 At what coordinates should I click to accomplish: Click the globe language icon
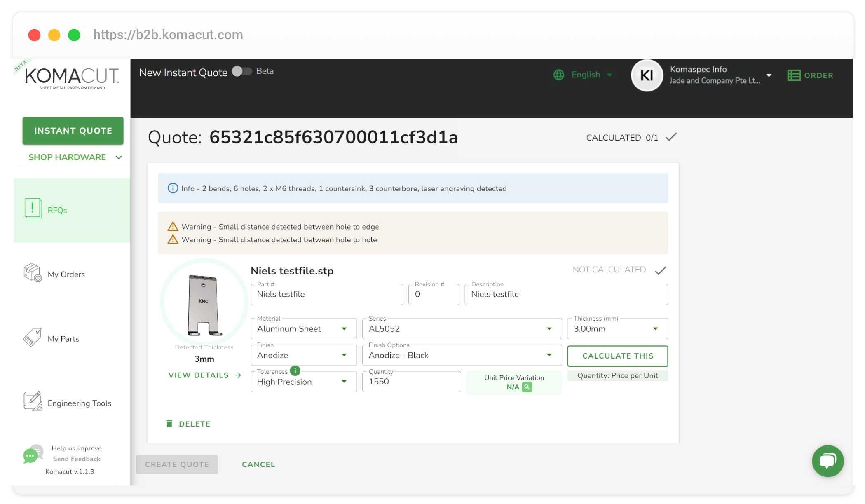pyautogui.click(x=558, y=75)
